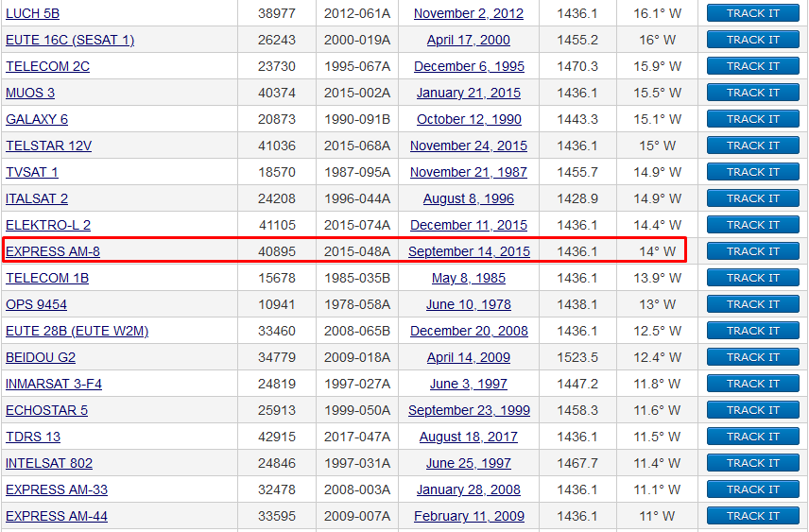Screen dimensions: 809x532
Task: Open launch date December 20, 2008
Action: (469, 332)
